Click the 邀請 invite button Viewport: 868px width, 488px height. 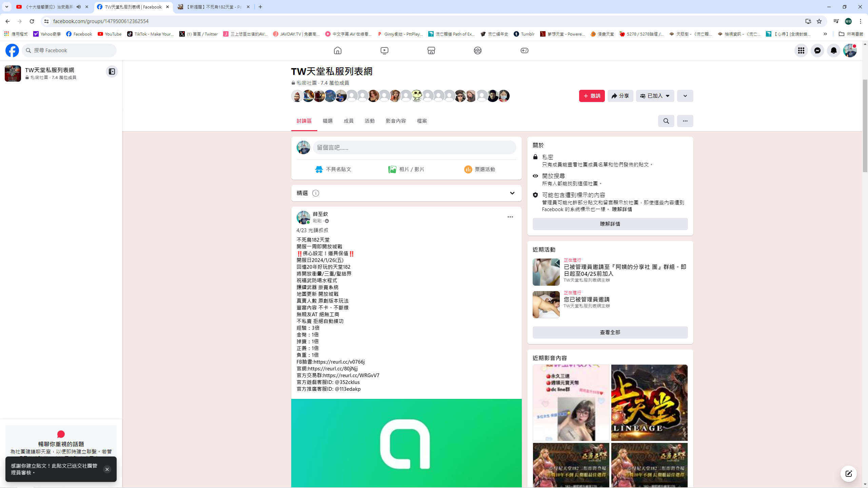(x=592, y=96)
